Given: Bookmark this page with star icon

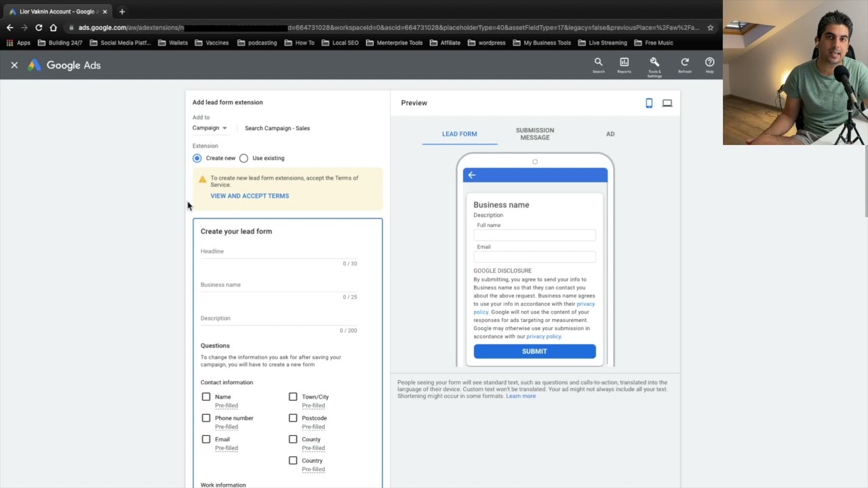Looking at the screenshot, I should click(x=710, y=28).
